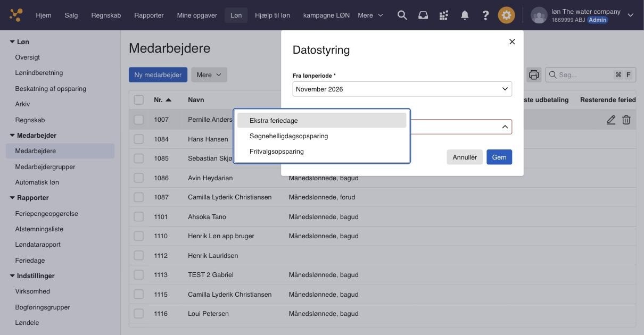This screenshot has height=335, width=644.
Task: Open Lønindberetning in sidebar
Action: tap(39, 73)
